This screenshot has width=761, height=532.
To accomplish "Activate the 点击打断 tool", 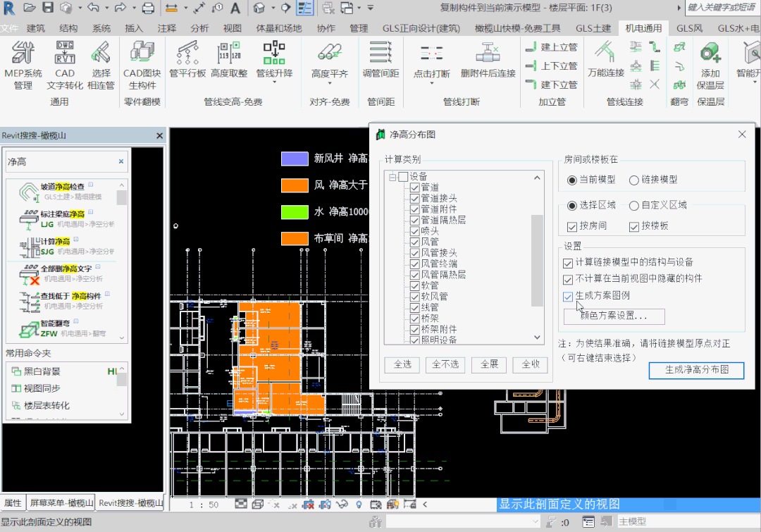I will (431, 60).
